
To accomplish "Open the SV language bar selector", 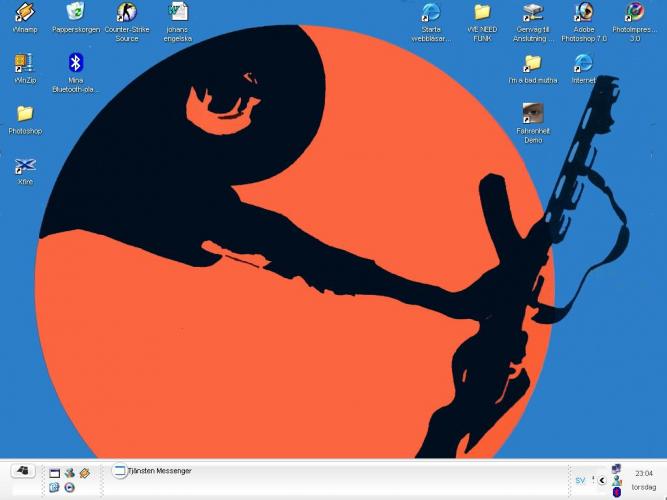I will point(580,480).
